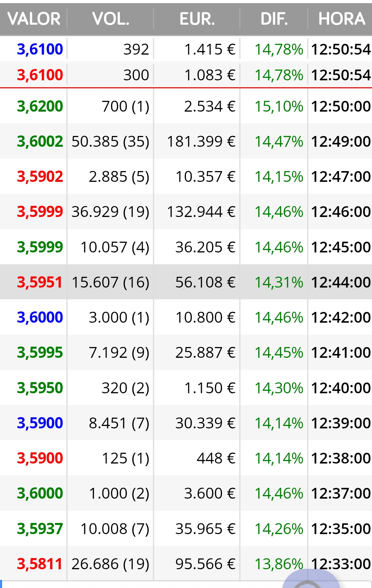Tap the VALOR column header
The image size is (372, 588).
(x=34, y=19)
